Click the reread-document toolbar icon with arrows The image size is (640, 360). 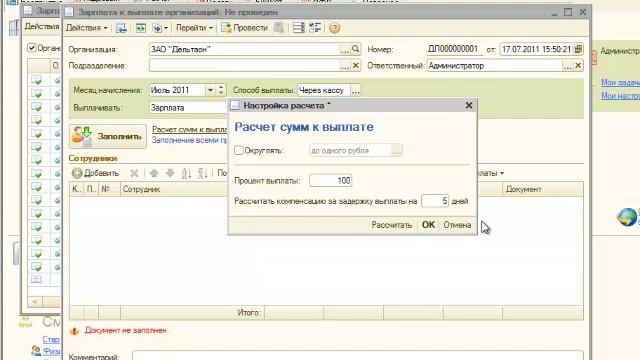tap(141, 28)
